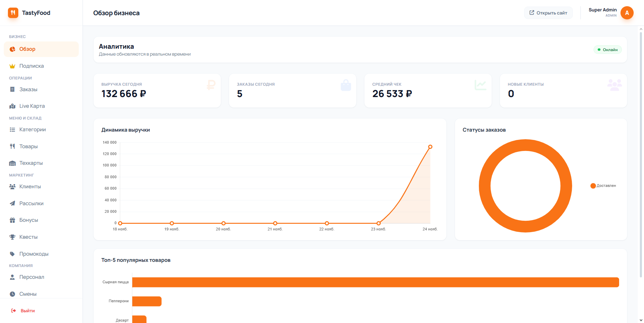Screen dimensions: 644x323
Task: Click the TastyFood fork-and-knife logo icon
Action: pos(13,13)
